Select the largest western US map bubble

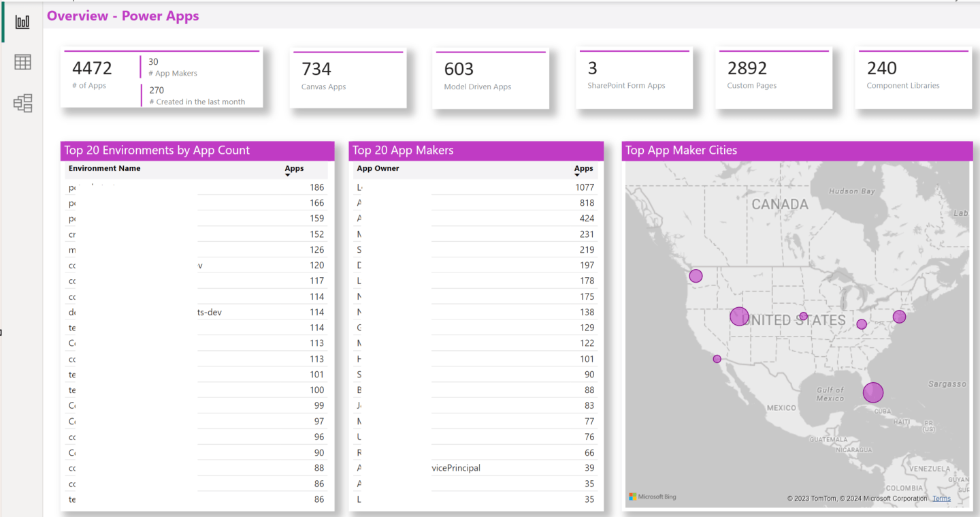tap(739, 316)
